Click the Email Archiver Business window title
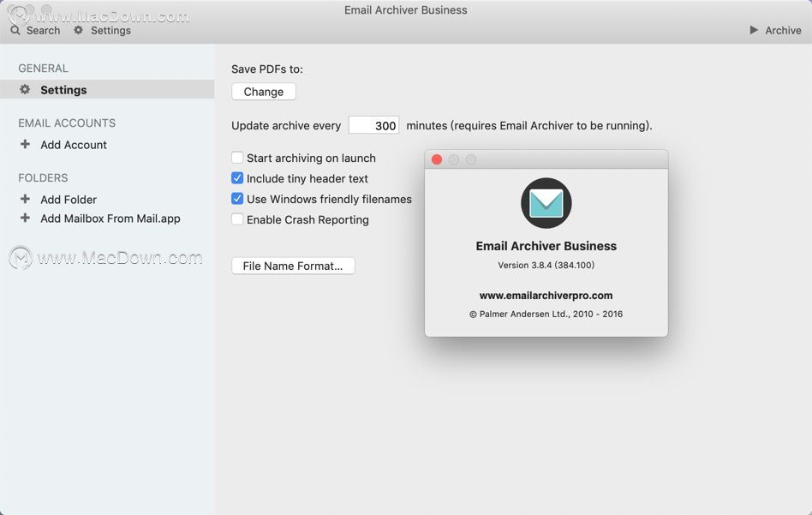The width and height of the screenshot is (812, 515). pos(405,10)
